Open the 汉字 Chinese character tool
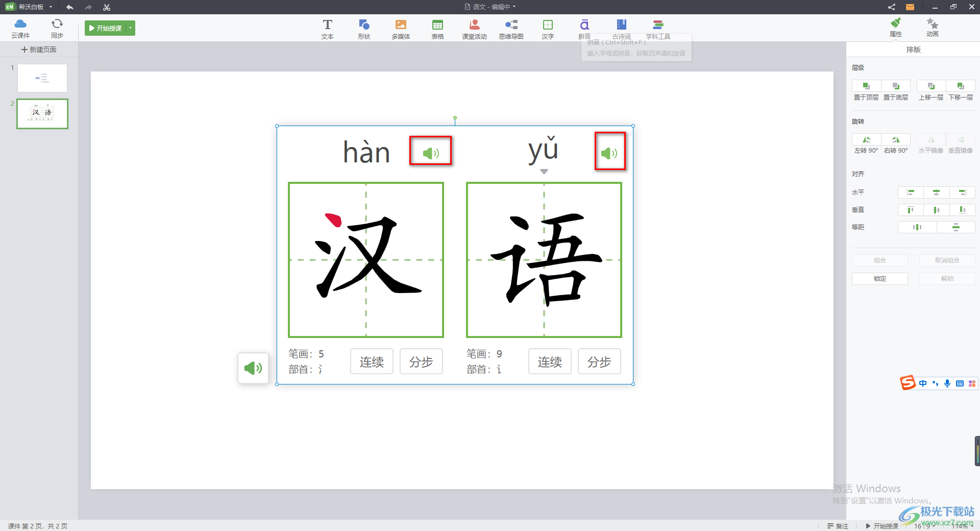 click(548, 29)
